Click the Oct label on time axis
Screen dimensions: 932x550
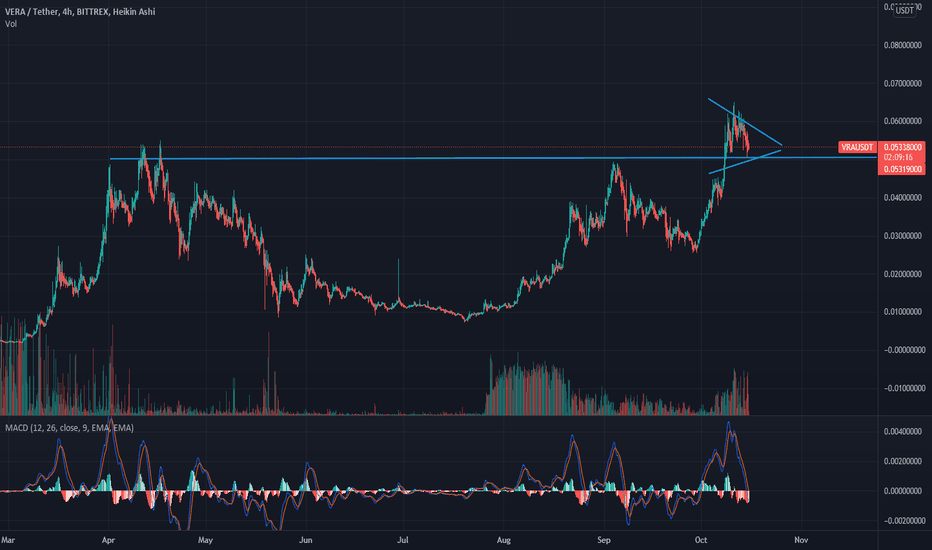[x=701, y=540]
